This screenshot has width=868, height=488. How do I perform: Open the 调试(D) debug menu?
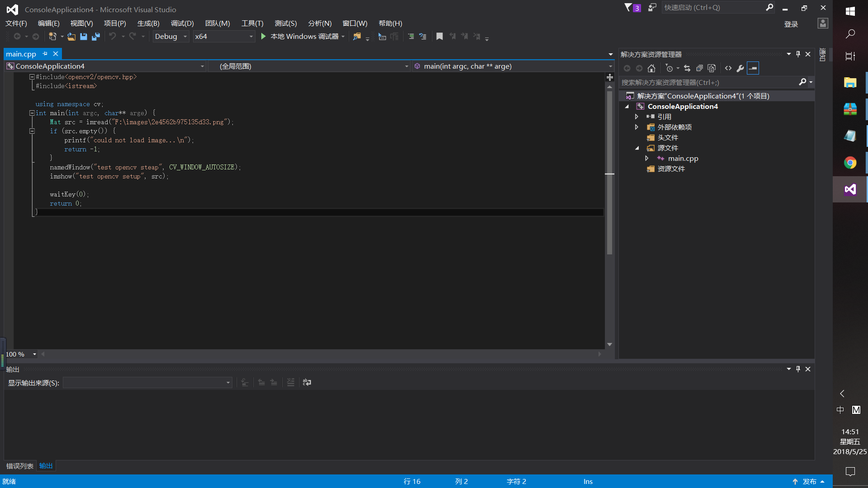tap(182, 23)
